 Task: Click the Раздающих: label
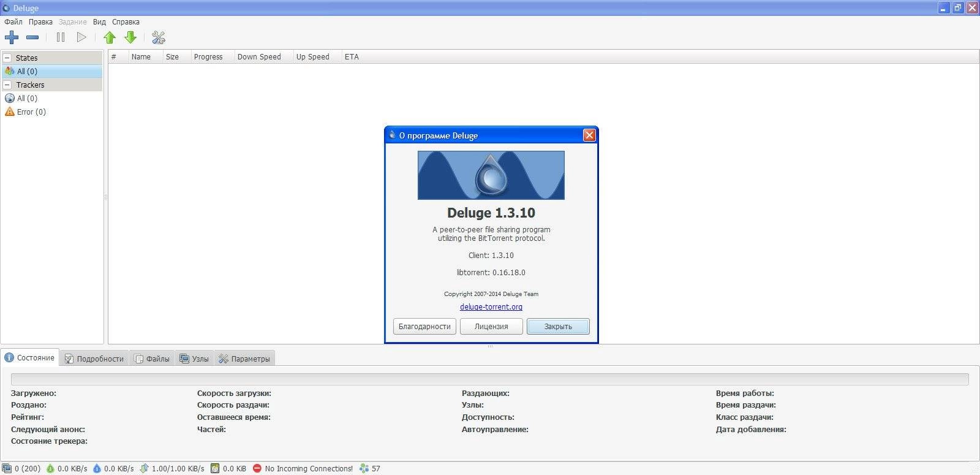coord(486,393)
